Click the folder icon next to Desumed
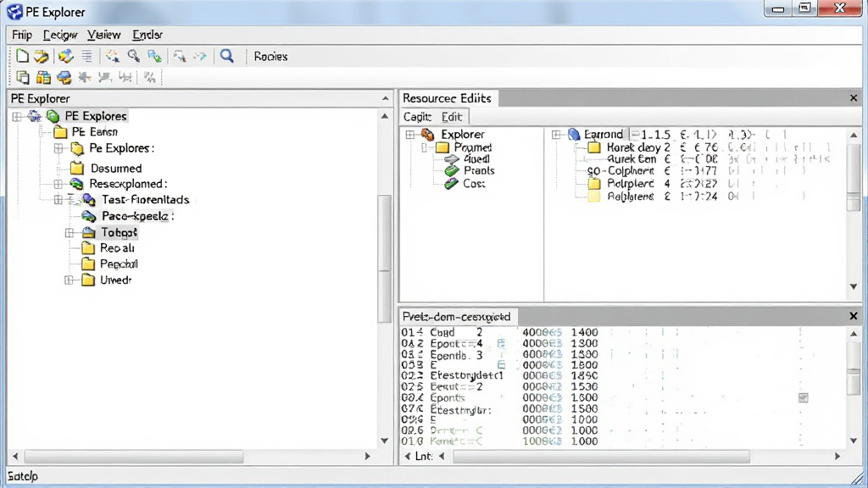Screen dimensions: 868x488 coord(77,169)
